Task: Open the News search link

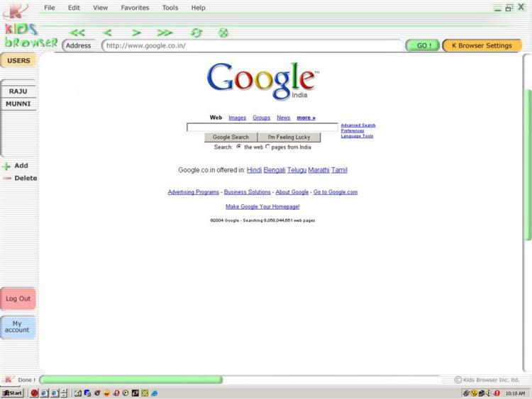Action: pyautogui.click(x=283, y=118)
